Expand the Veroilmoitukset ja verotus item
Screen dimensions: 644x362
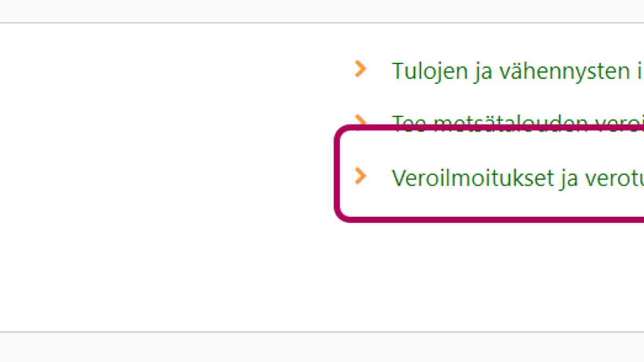(x=360, y=175)
